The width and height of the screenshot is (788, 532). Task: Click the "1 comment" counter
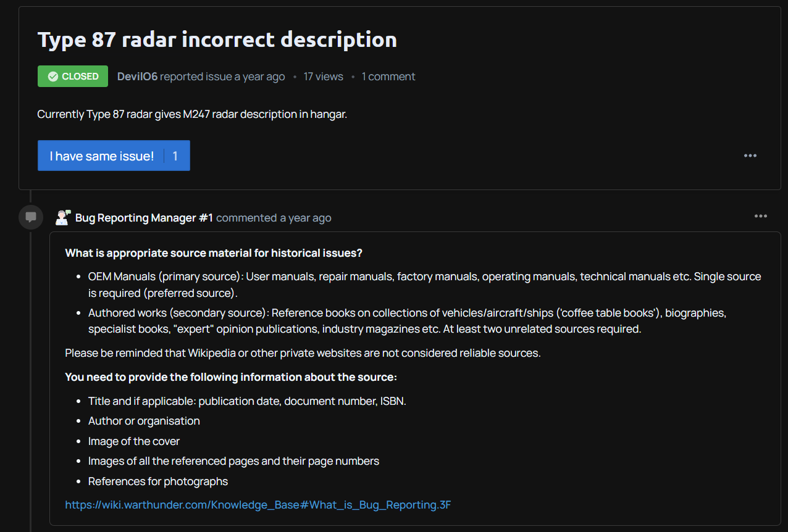point(388,77)
